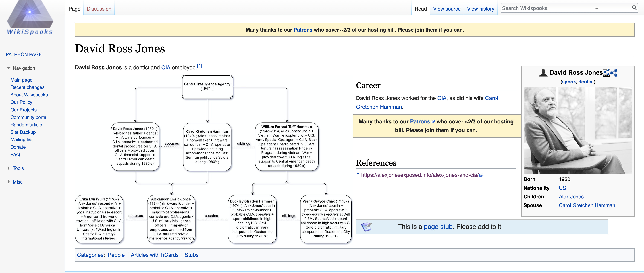The image size is (644, 273).
Task: Open Recent changes
Action: pos(28,87)
